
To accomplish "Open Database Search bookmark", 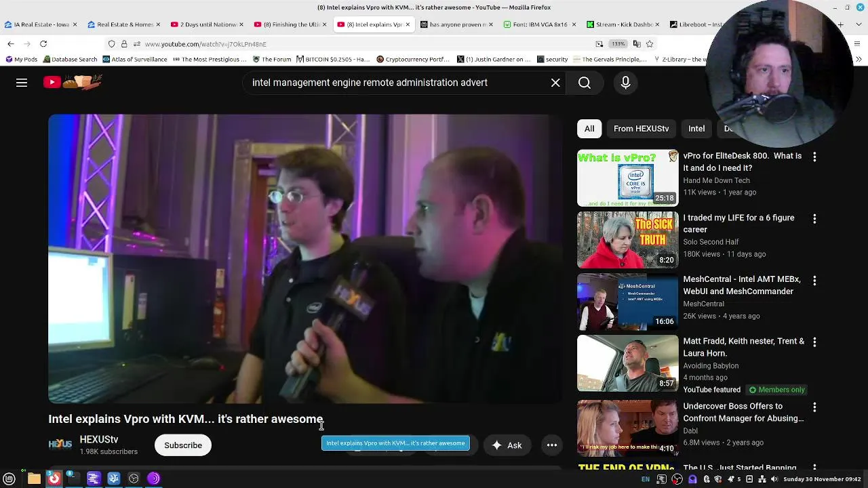I will click(70, 60).
